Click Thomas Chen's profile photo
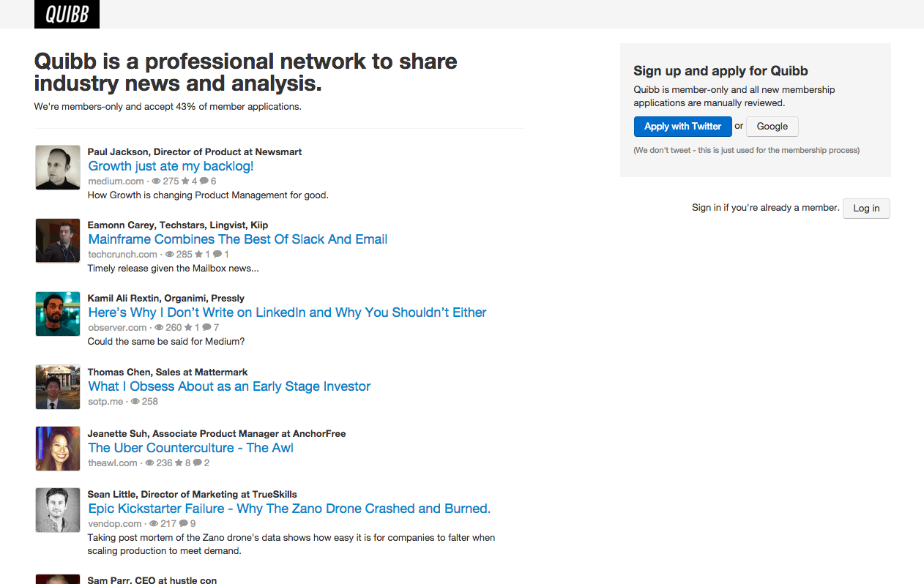The image size is (924, 584). (x=58, y=387)
